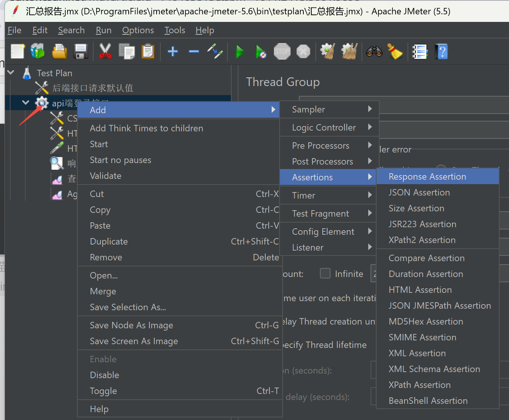509x420 pixels.
Task: Click Disable in the context menu
Action: 180,375
